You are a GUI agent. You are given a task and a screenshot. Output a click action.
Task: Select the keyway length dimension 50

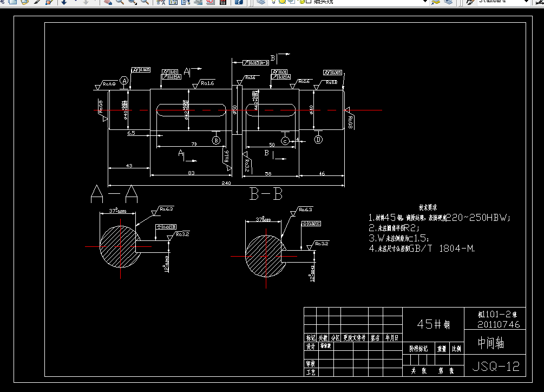272,145
